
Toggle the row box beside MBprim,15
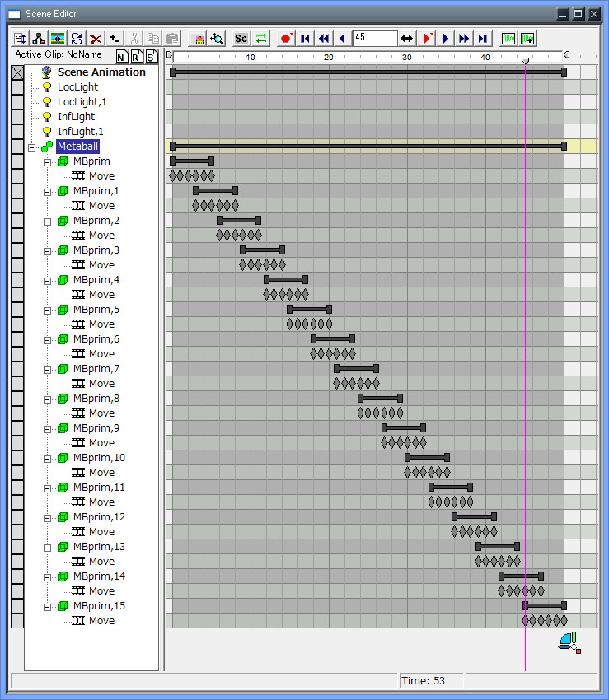17,606
